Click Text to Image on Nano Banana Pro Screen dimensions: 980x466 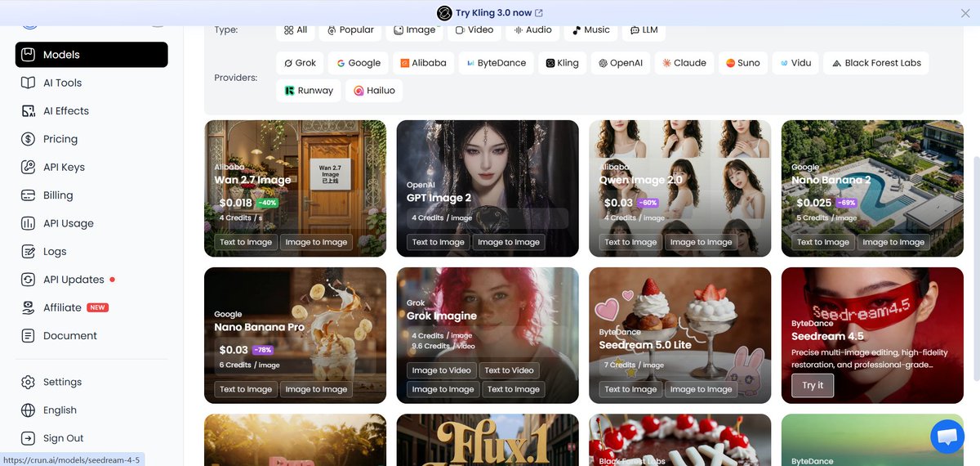(246, 389)
